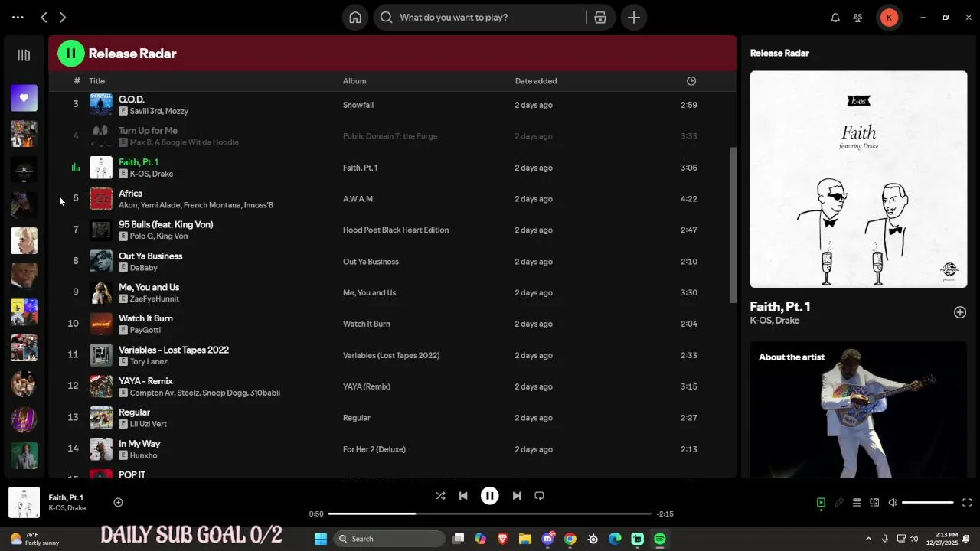Skip to previous track

pos(463,496)
